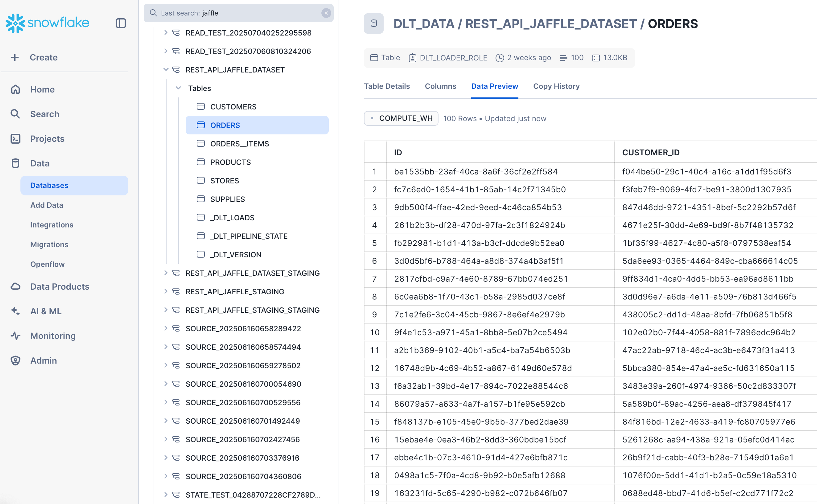Click the AI & ML sparkle icon

[15, 311]
